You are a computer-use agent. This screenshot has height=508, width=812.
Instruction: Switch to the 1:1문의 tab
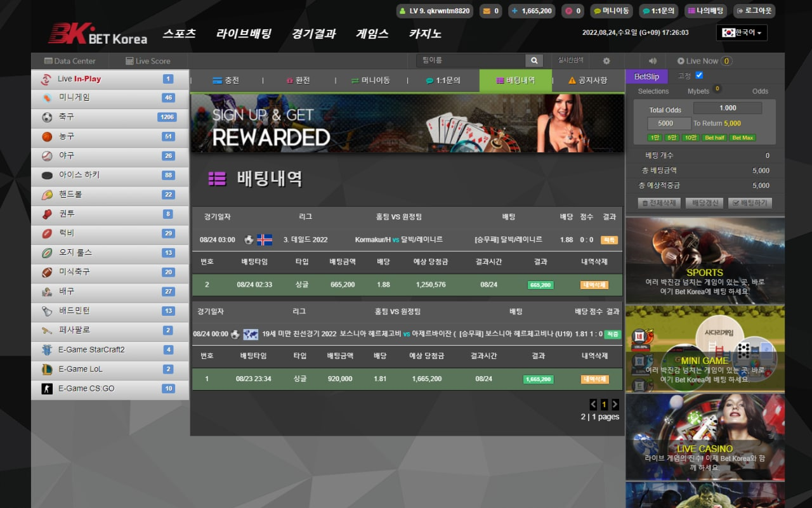[443, 81]
